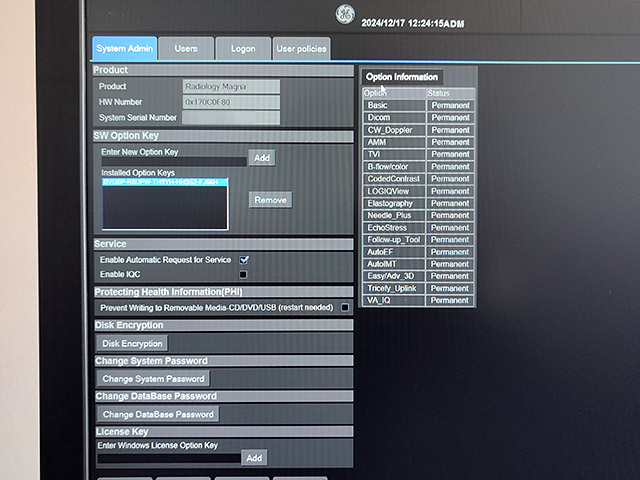Select the TVI option row
The width and height of the screenshot is (640, 480).
(x=418, y=154)
